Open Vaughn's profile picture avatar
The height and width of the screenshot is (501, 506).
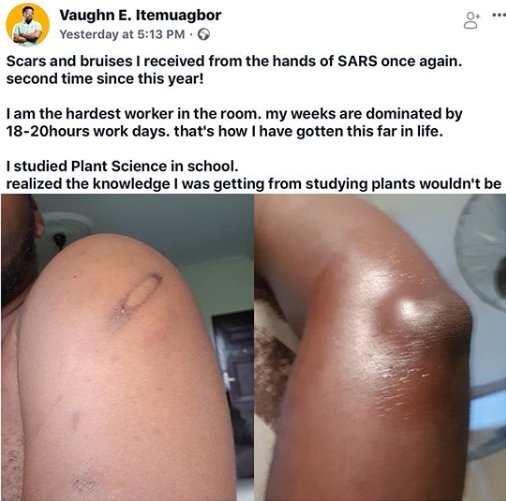point(28,25)
